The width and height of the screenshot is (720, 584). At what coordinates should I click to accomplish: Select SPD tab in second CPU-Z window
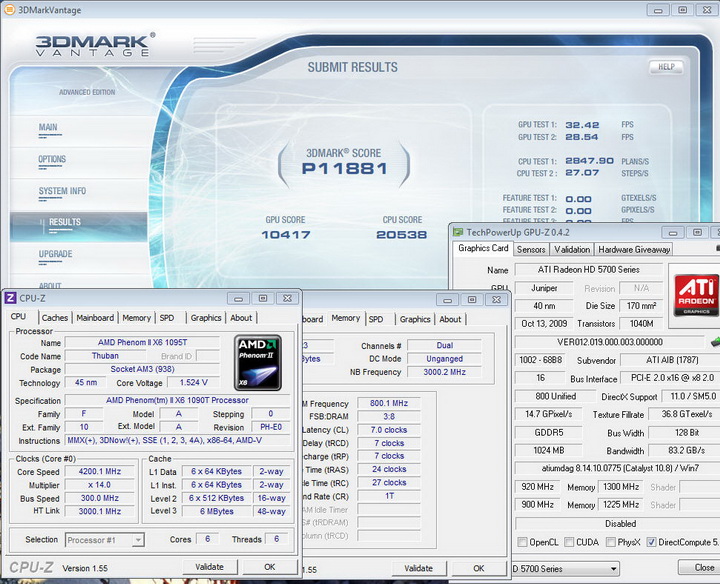pos(376,319)
